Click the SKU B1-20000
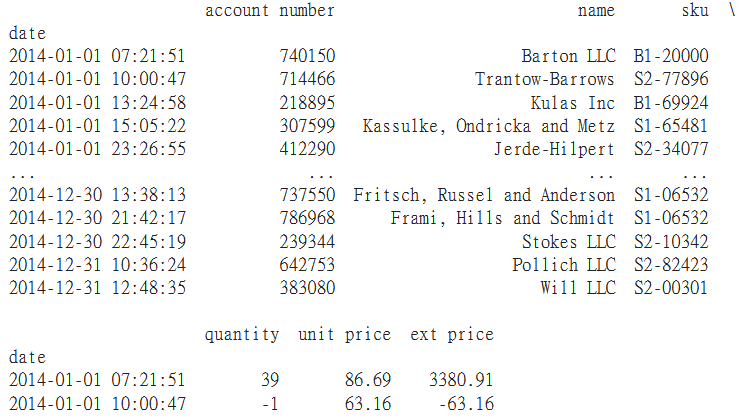The image size is (747, 419). [671, 56]
